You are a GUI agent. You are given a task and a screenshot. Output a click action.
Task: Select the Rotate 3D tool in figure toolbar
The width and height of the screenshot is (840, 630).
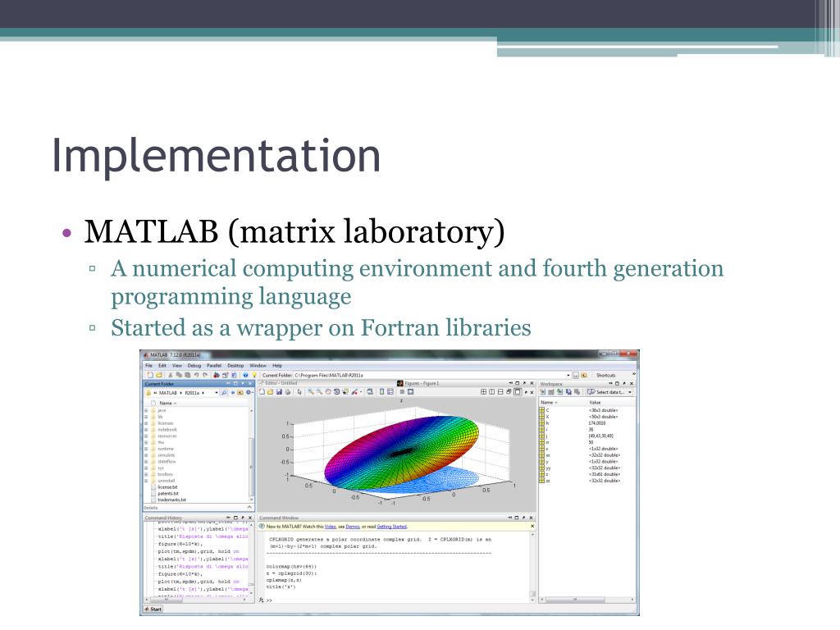pyautogui.click(x=336, y=391)
